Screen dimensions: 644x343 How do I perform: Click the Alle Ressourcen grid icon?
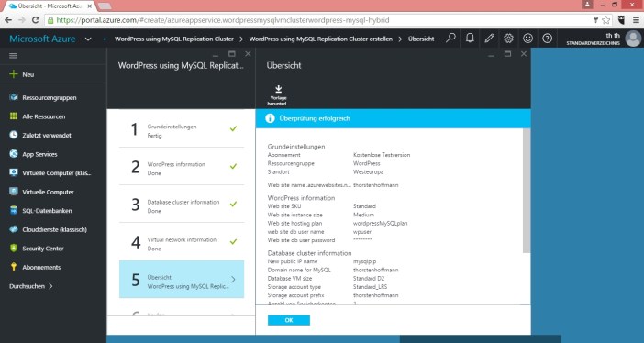point(14,116)
